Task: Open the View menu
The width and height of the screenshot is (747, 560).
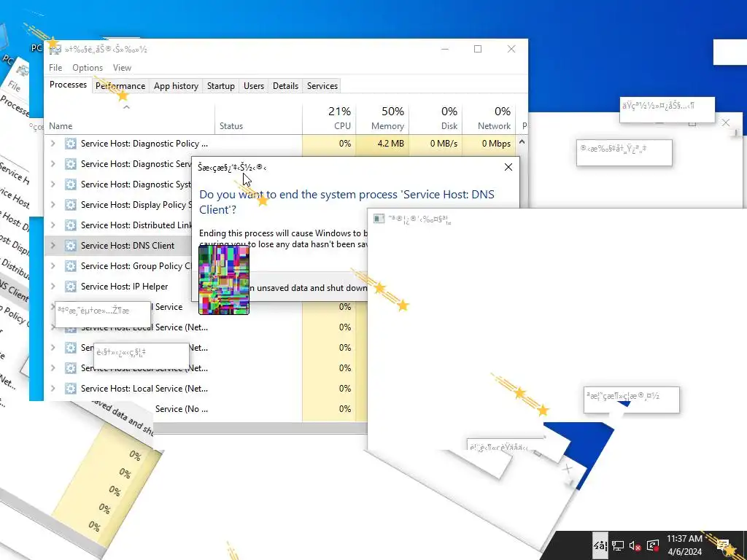Action: click(122, 68)
